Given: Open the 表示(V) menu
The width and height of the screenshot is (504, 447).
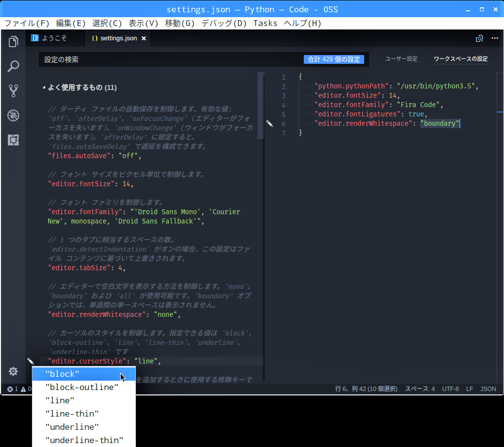Looking at the screenshot, I should (143, 23).
